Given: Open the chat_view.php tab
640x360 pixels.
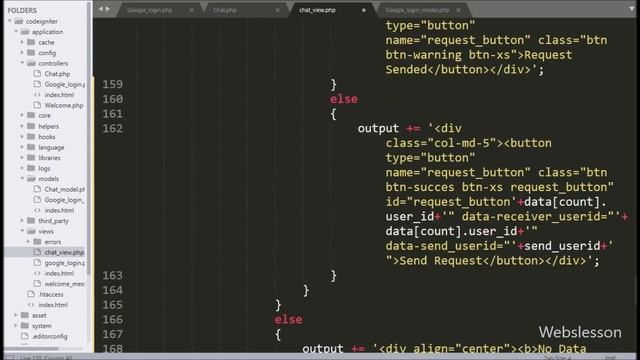Looking at the screenshot, I should tap(317, 10).
